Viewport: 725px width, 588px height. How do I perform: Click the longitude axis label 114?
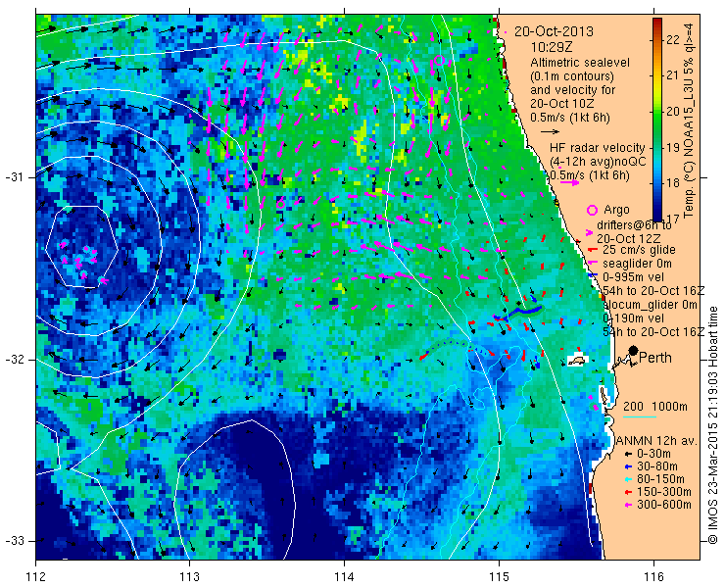(x=344, y=576)
